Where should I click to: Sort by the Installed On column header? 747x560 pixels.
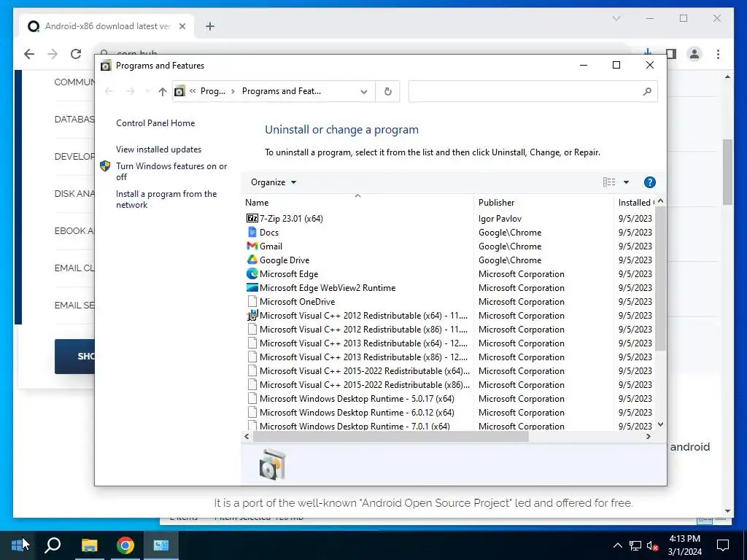[x=635, y=202]
